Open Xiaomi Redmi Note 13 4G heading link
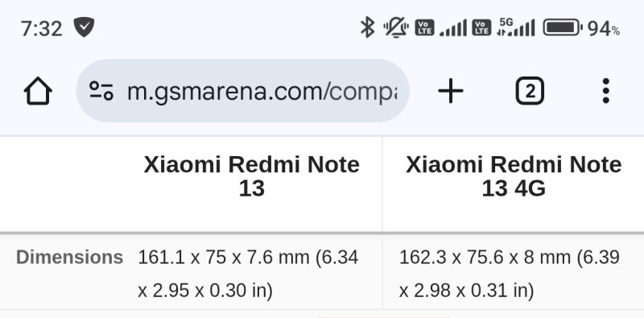The height and width of the screenshot is (318, 644). (x=514, y=176)
